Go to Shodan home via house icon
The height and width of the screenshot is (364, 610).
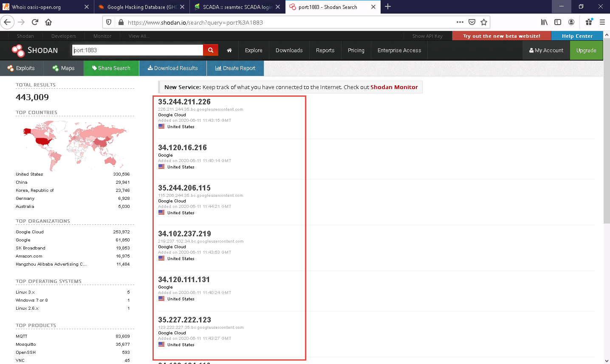[229, 50]
